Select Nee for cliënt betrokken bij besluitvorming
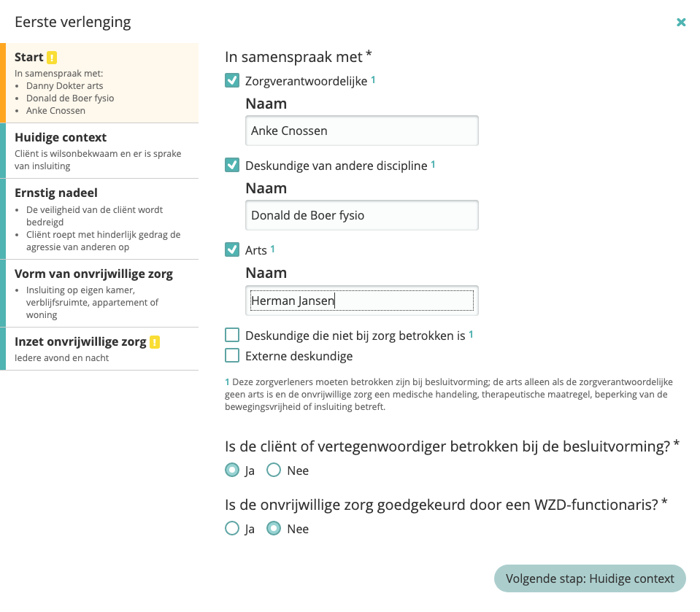This screenshot has height=612, width=700. [274, 470]
